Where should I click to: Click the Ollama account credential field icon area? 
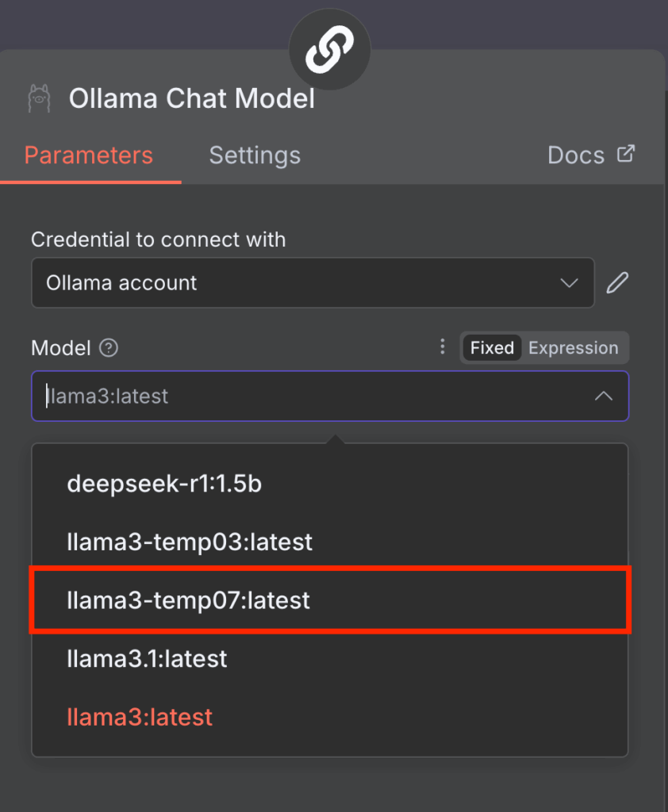pos(570,282)
